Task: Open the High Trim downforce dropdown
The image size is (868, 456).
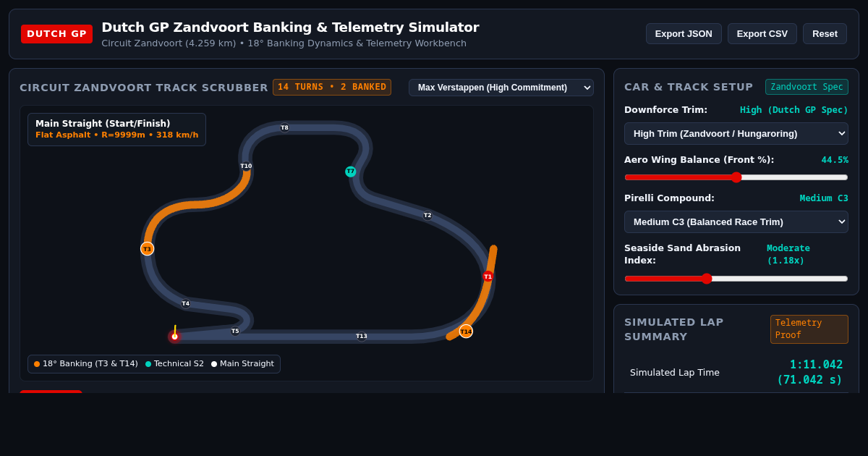Action: [736, 134]
